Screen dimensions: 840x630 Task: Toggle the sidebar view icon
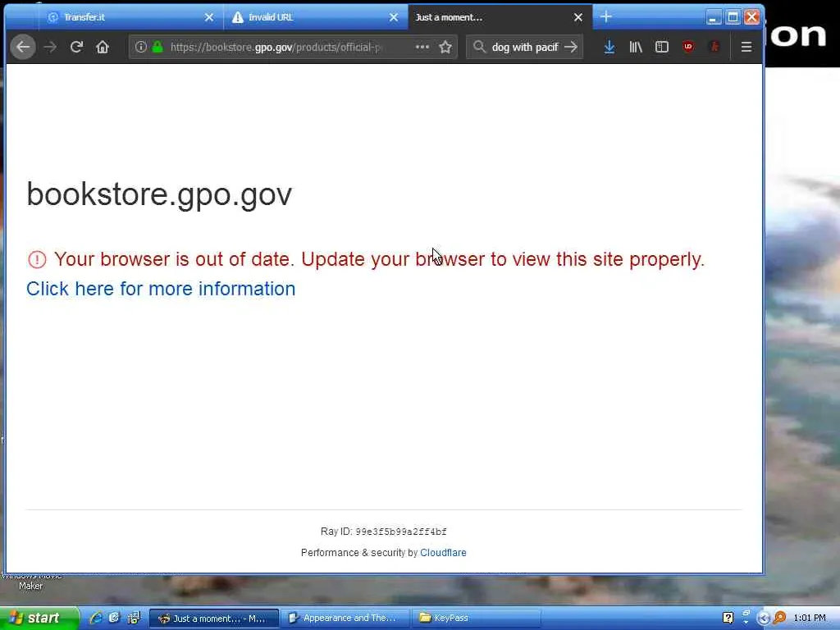click(x=662, y=47)
